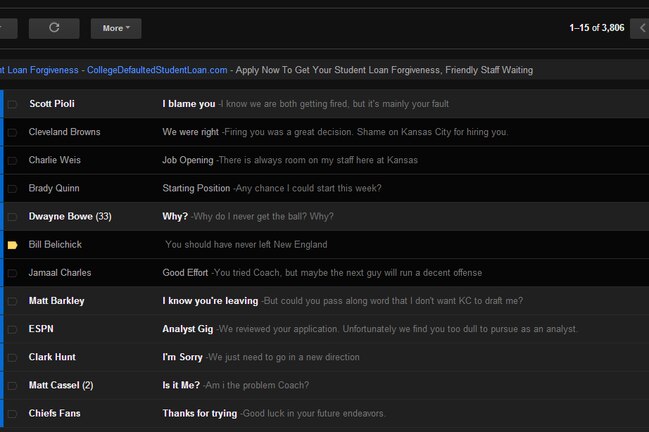649x432 pixels.
Task: Open the 'Good Effort' email
Action: (322, 273)
